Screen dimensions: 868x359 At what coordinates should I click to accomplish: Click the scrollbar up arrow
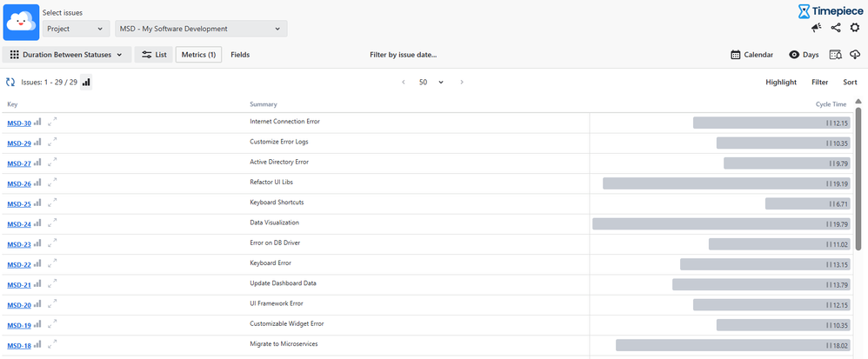click(x=858, y=101)
